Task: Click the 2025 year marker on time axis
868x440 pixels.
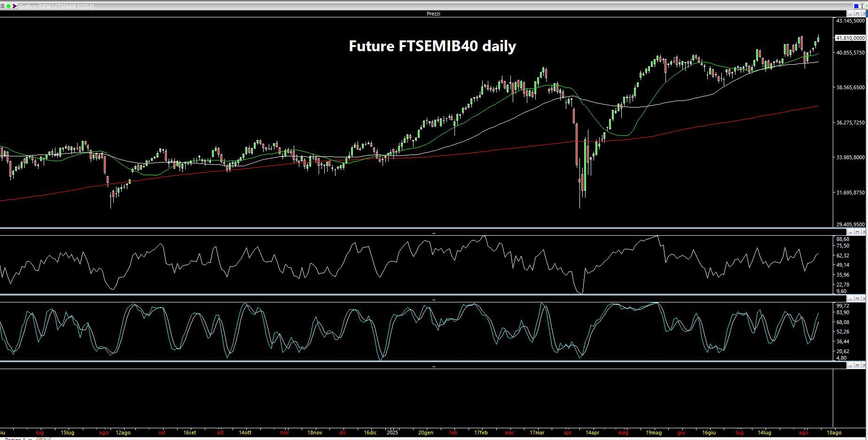Action: point(392,432)
